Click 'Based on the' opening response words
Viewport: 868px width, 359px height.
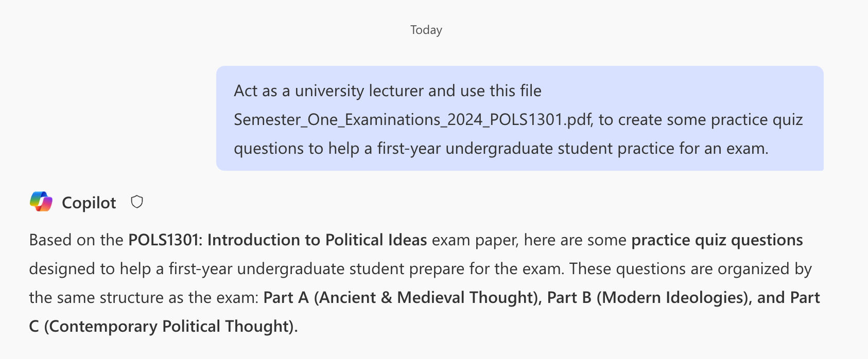[76, 240]
